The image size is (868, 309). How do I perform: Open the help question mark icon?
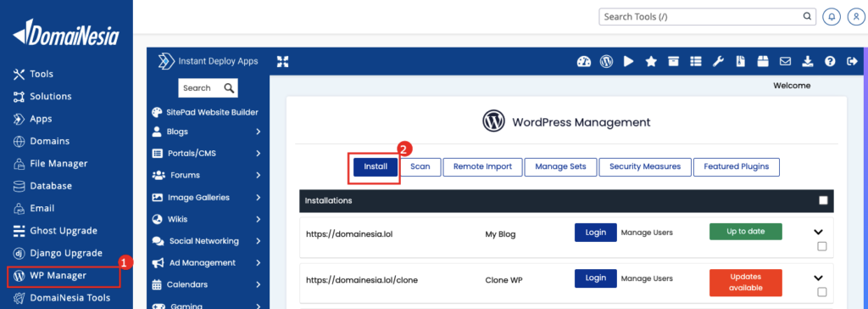[830, 62]
